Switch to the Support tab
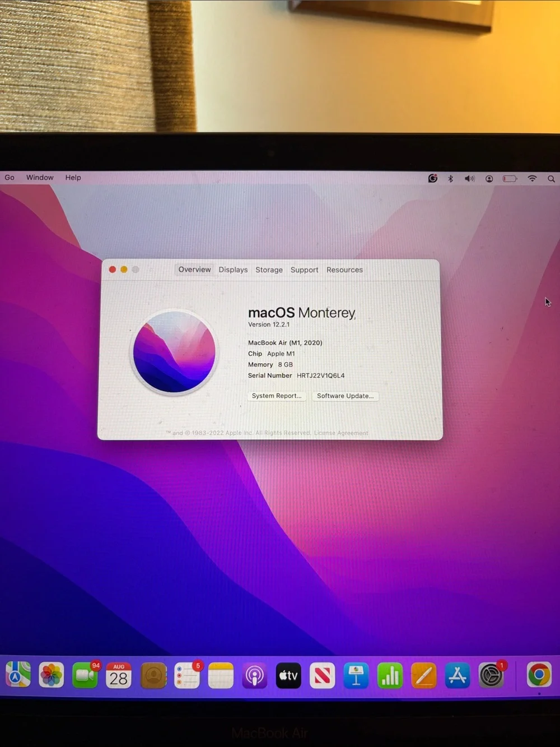Image resolution: width=560 pixels, height=747 pixels. [304, 270]
